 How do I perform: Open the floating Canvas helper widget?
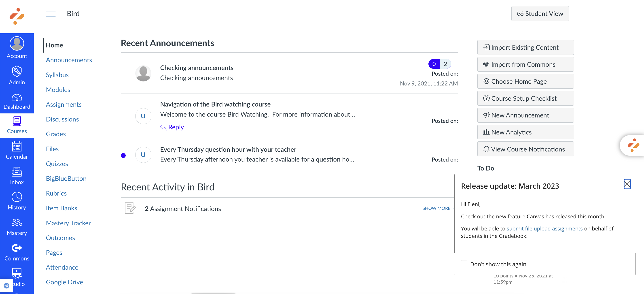pyautogui.click(x=633, y=145)
